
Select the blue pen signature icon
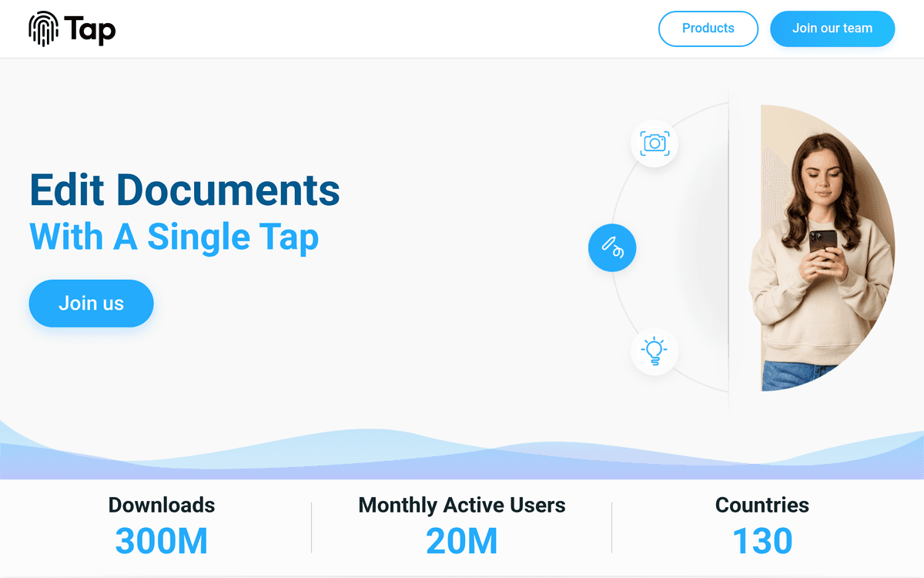[x=612, y=248]
